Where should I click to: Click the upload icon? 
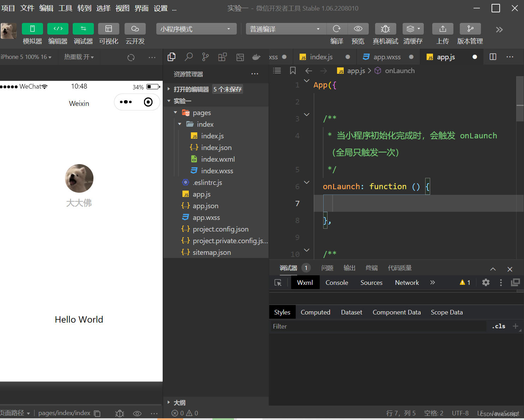[x=443, y=29]
